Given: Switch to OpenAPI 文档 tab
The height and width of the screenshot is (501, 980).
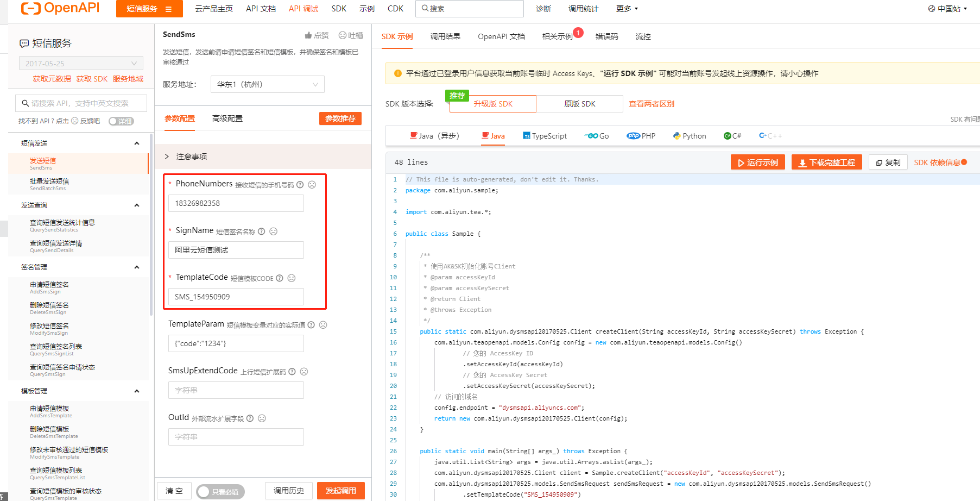Looking at the screenshot, I should 501,36.
